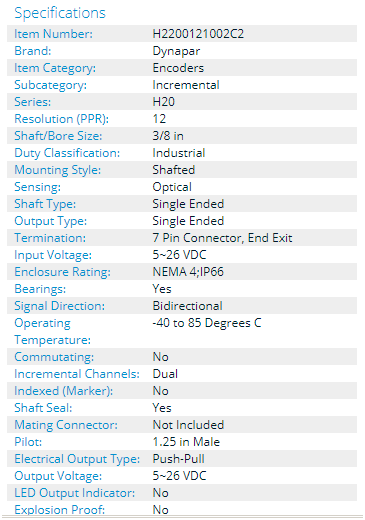Click the Specifications heading
The width and height of the screenshot is (365, 520).
point(60,13)
